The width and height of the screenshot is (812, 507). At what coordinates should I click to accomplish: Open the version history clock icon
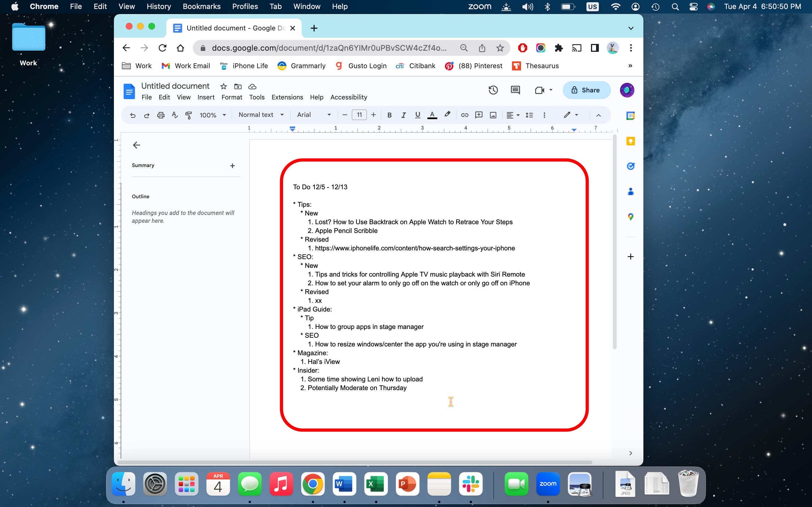point(493,90)
